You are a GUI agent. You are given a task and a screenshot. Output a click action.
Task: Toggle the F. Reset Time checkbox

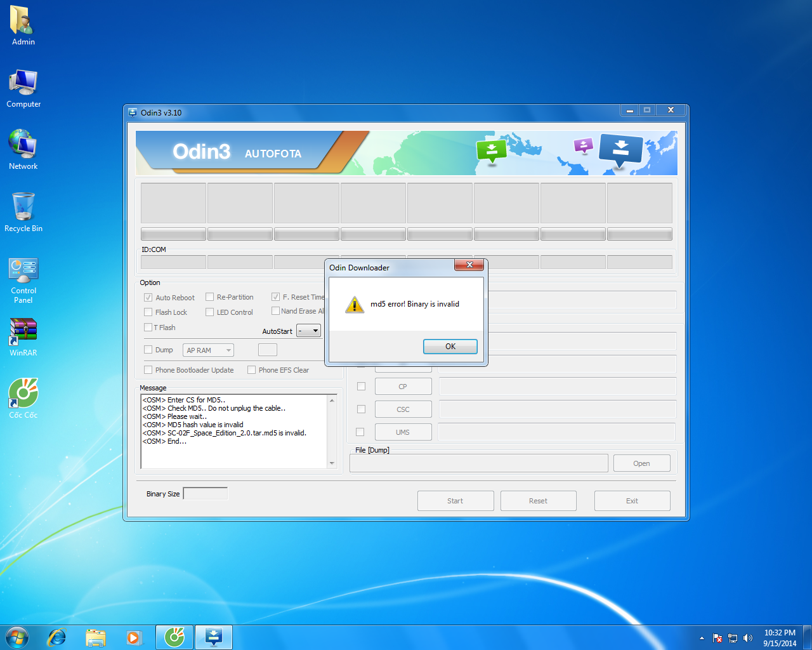click(275, 296)
